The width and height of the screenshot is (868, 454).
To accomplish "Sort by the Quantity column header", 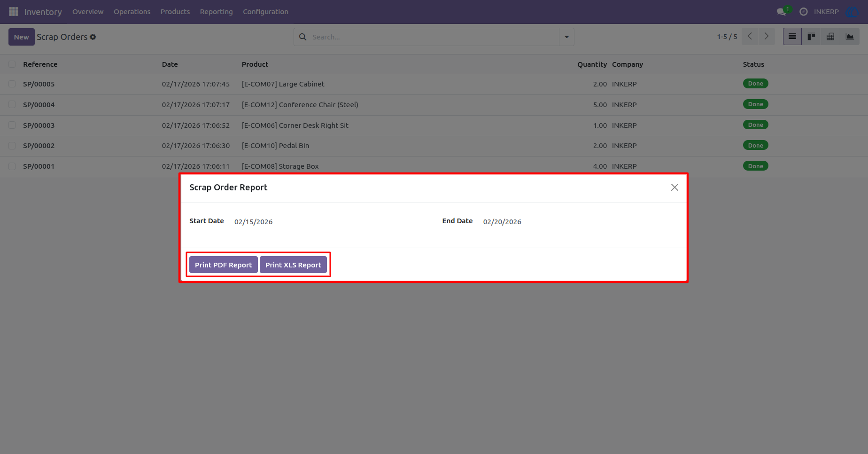I will pyautogui.click(x=592, y=64).
